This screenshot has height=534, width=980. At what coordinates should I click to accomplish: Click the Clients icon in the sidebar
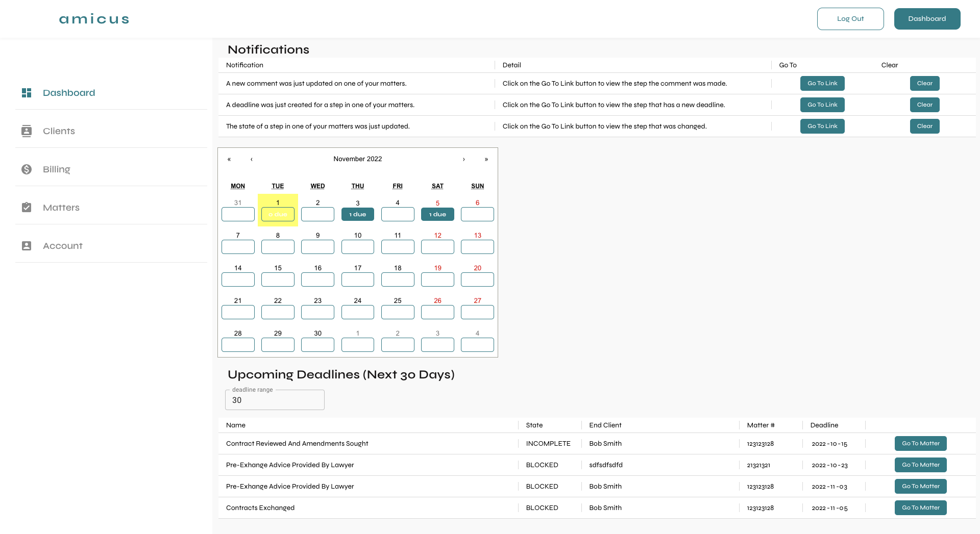coord(27,131)
